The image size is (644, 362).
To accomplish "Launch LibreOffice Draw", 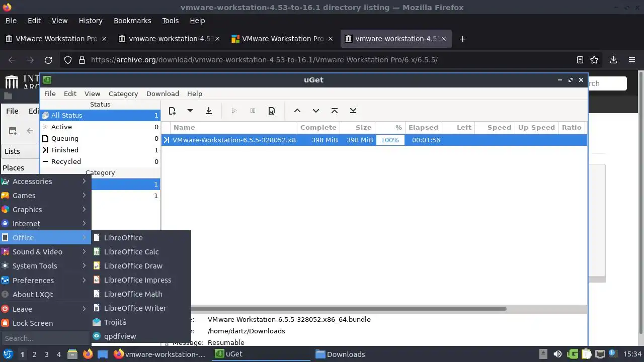I will pyautogui.click(x=141, y=265).
